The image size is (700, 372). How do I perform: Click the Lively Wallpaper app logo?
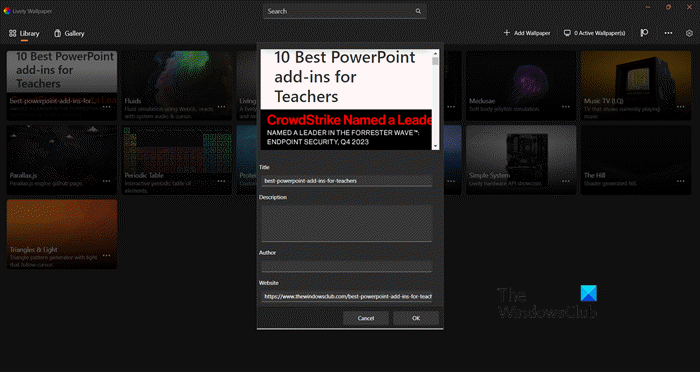[7, 11]
